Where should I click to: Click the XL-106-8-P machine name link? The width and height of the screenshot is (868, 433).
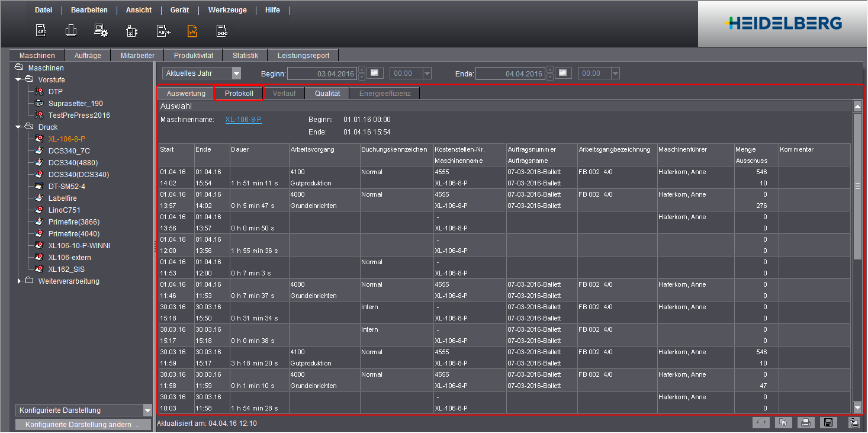[x=243, y=120]
